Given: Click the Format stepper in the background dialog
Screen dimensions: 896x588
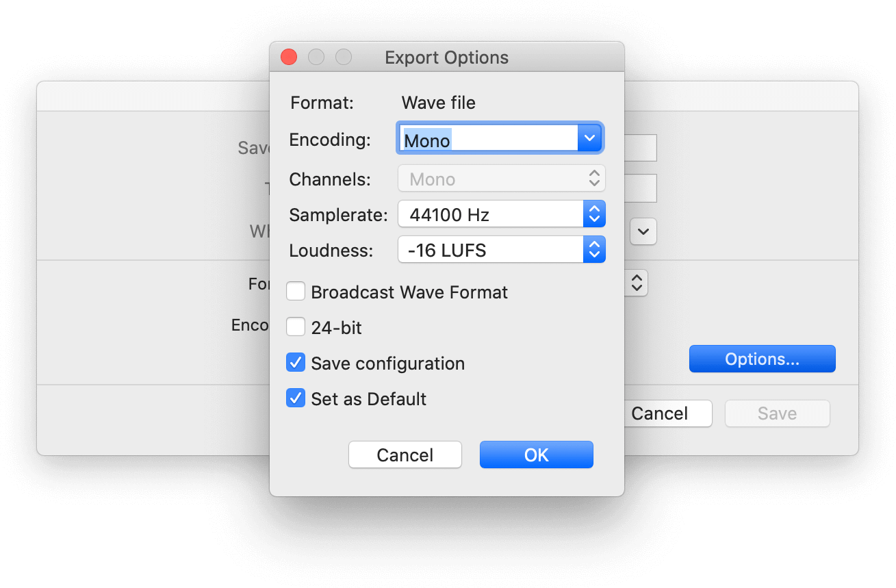Looking at the screenshot, I should coord(636,282).
